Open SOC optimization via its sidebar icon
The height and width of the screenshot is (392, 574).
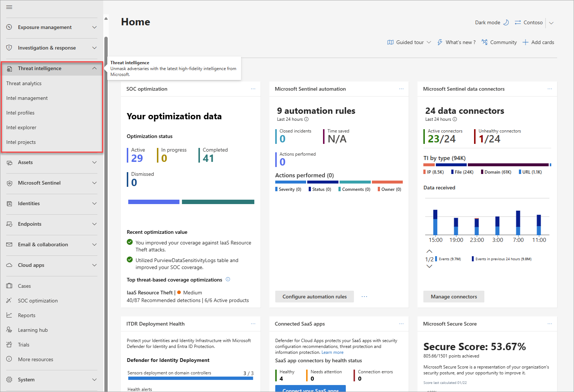pyautogui.click(x=9, y=301)
